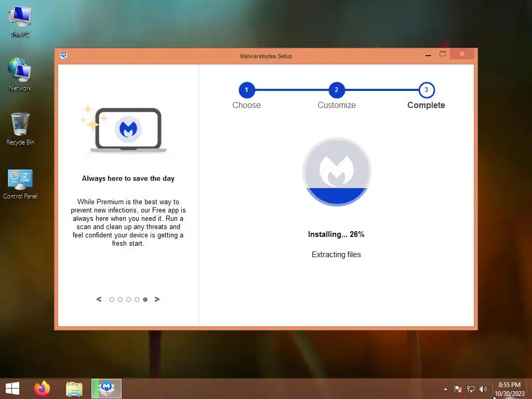532x399 pixels.
Task: Select the first carousel dot
Action: point(112,300)
